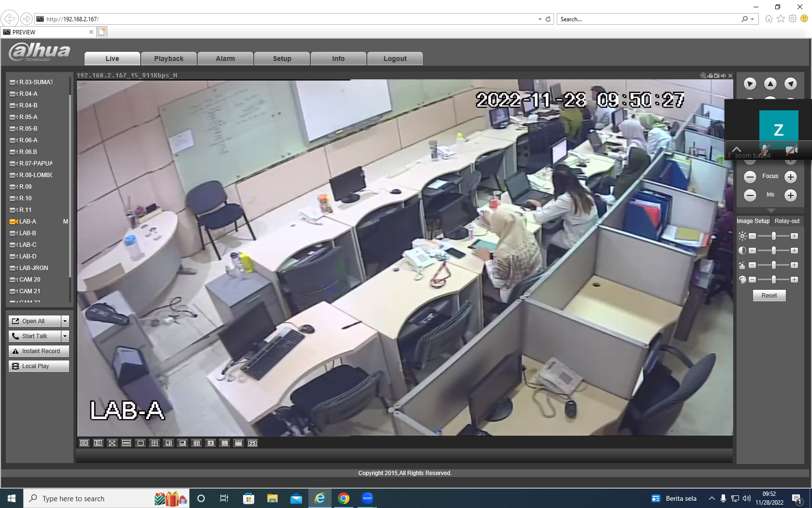The width and height of the screenshot is (812, 508).
Task: Collapse the PTZ control panel arrow
Action: point(771,210)
